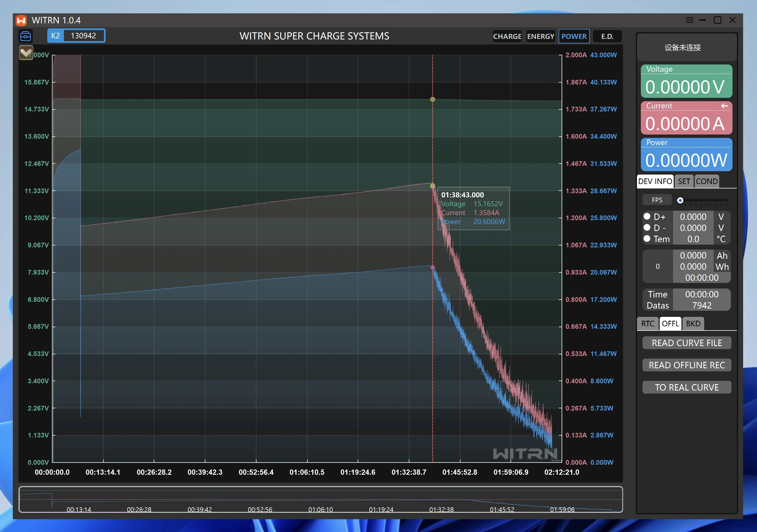
Task: Click the arrow icon in the Current panel
Action: coord(724,106)
